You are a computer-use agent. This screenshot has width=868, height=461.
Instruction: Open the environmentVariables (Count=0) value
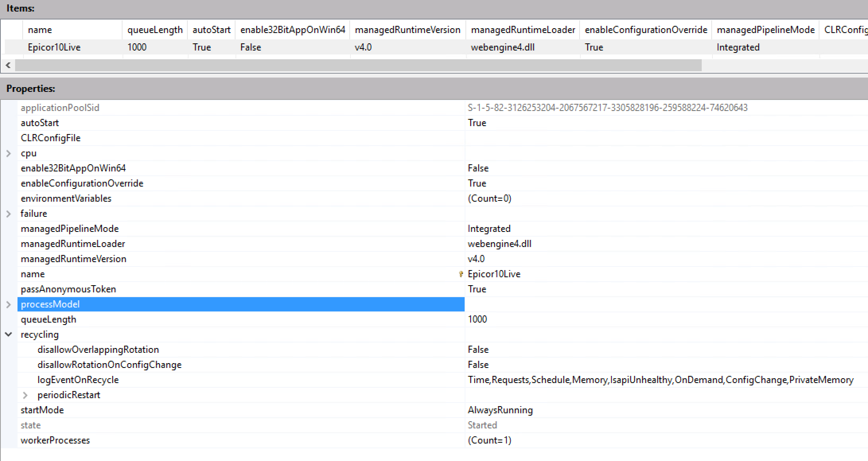(x=490, y=198)
